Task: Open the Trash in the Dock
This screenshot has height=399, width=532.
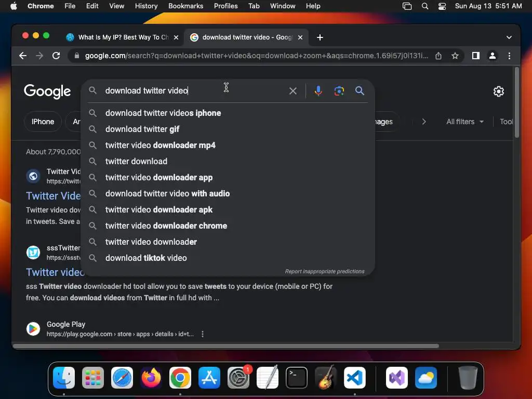Action: coord(468,378)
